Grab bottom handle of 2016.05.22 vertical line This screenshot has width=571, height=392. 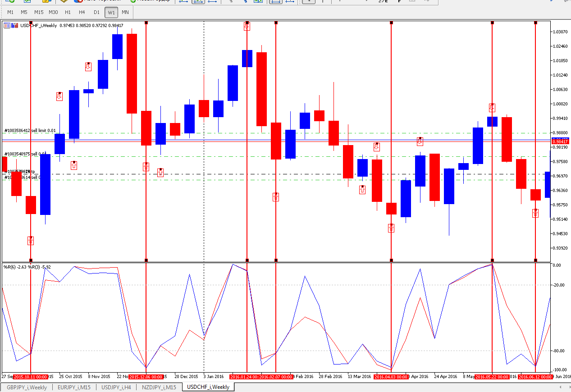(492, 260)
